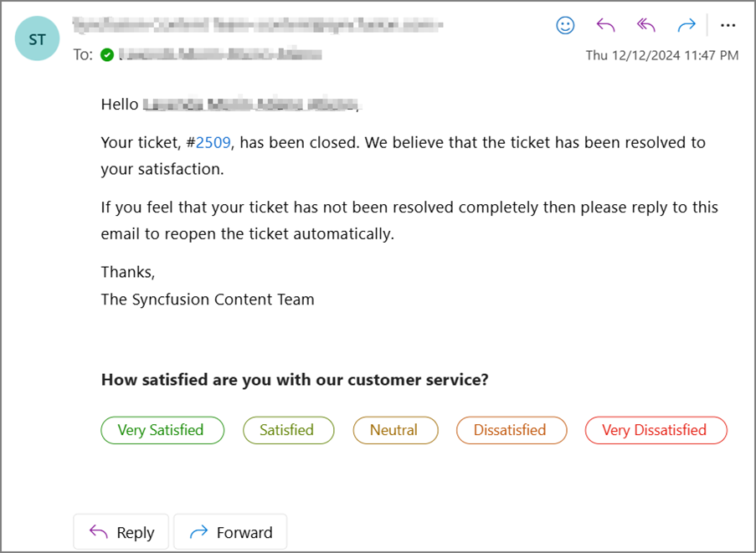This screenshot has width=756, height=553.
Task: Choose the Neutral rating option
Action: pyautogui.click(x=395, y=430)
